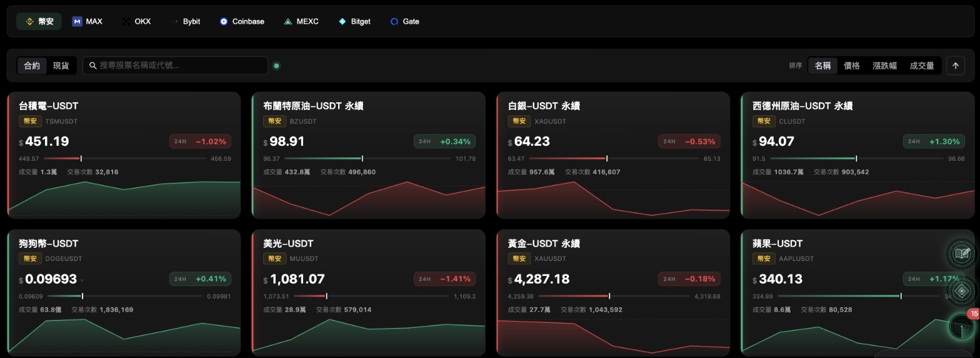The height and width of the screenshot is (358, 980).
Task: Switch to the MAX exchange tab
Action: [x=87, y=21]
